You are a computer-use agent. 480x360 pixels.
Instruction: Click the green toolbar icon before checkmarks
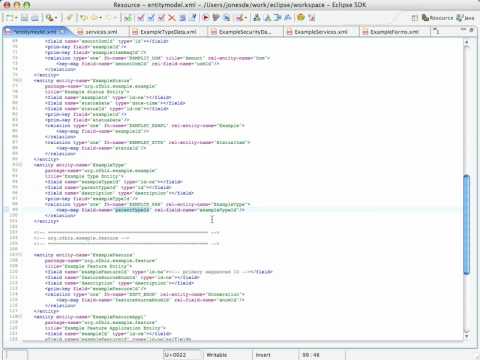click(127, 18)
